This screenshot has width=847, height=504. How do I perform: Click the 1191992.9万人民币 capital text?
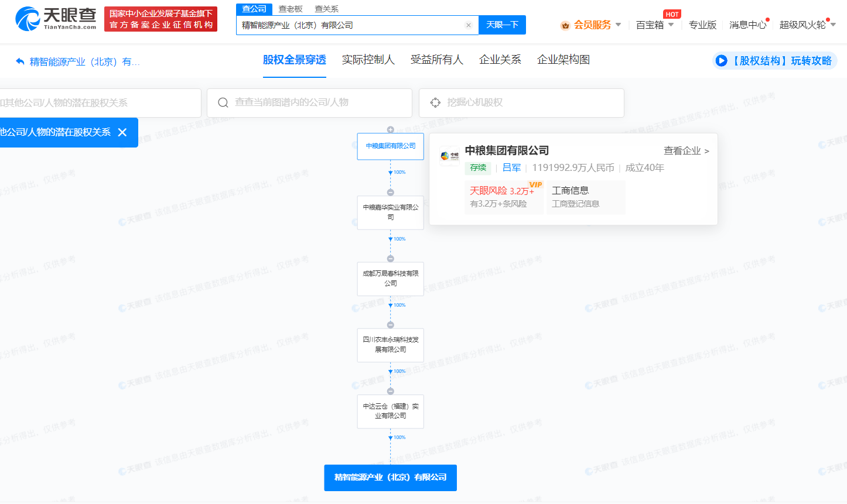tap(573, 168)
